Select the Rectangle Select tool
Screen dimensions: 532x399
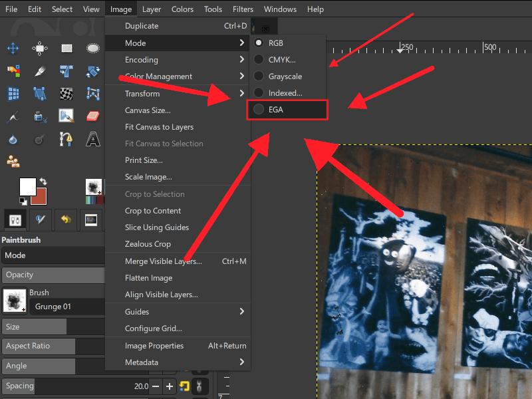(66, 49)
